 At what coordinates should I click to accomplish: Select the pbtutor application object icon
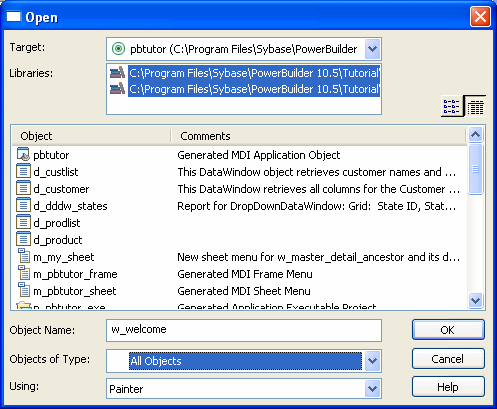23,155
